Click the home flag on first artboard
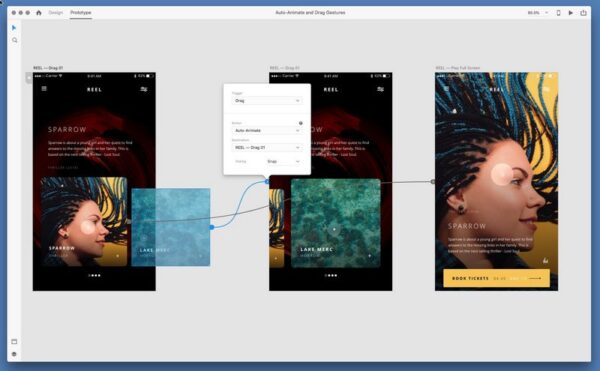This screenshot has height=371, width=600. (x=29, y=78)
